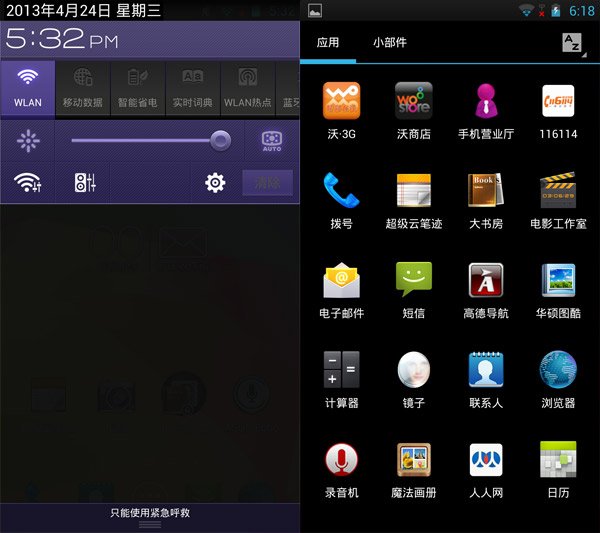Tap the 5:32 PM clock display
Screen dimensions: 600x533
tap(62, 39)
